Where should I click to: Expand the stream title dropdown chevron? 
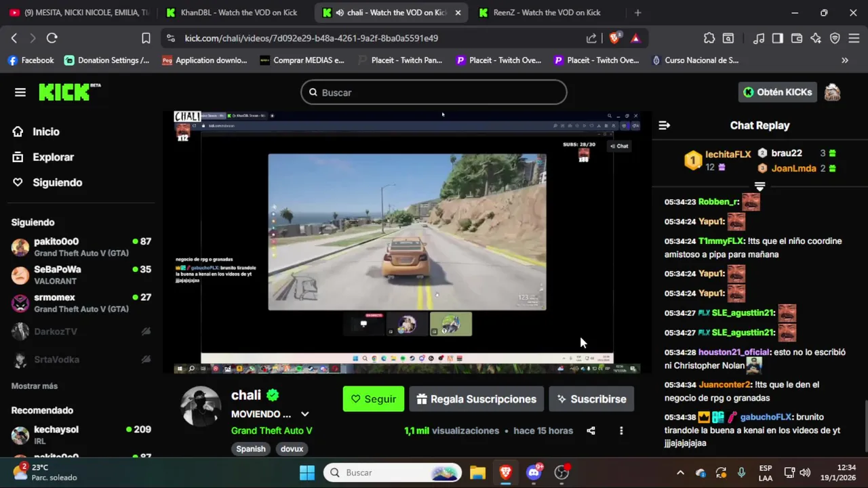tap(305, 414)
